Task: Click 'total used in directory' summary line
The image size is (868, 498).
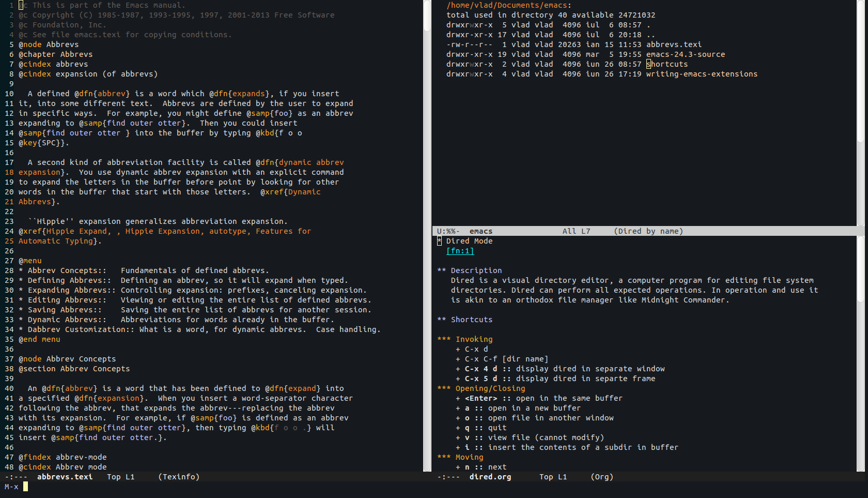Action: click(551, 15)
